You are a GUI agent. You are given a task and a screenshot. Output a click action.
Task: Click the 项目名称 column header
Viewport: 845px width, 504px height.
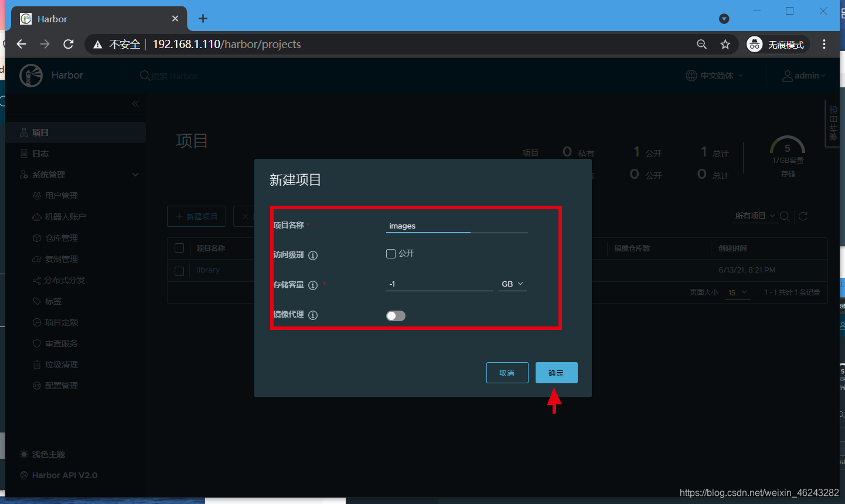tap(211, 248)
